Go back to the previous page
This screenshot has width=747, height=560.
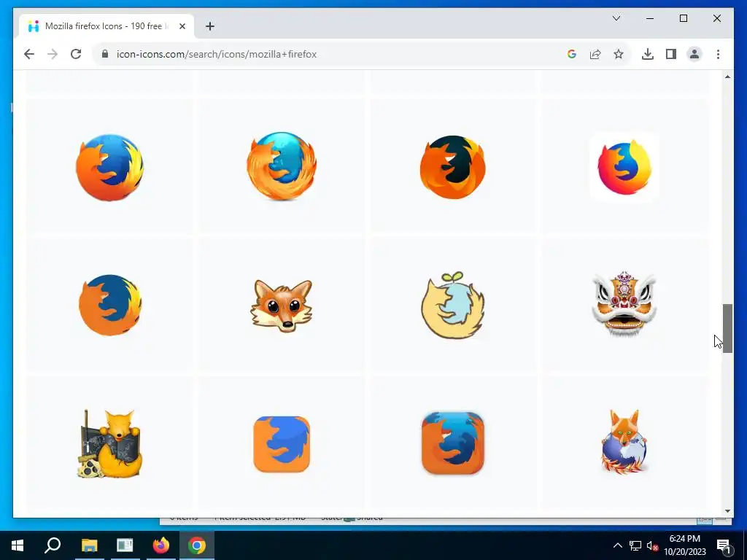coord(29,54)
